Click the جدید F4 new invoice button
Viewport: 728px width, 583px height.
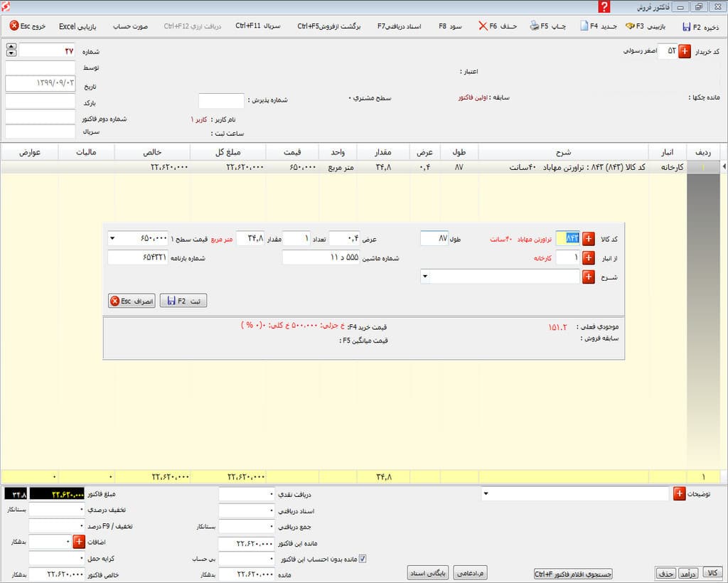pos(599,26)
